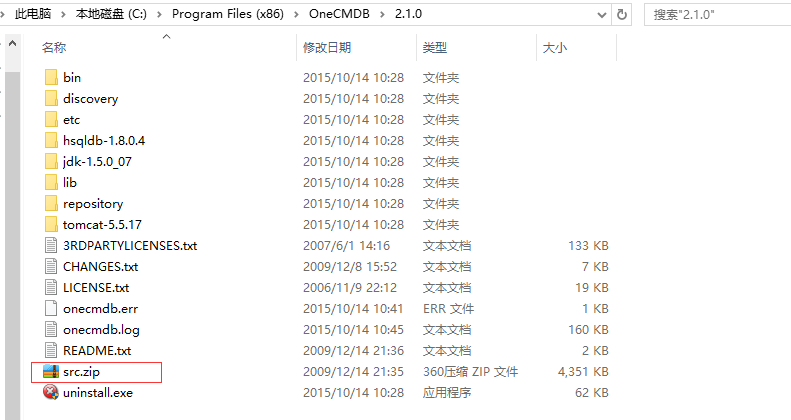The image size is (791, 420).
Task: Expand the 此电脑 breadcrumb chevron
Action: (64, 15)
